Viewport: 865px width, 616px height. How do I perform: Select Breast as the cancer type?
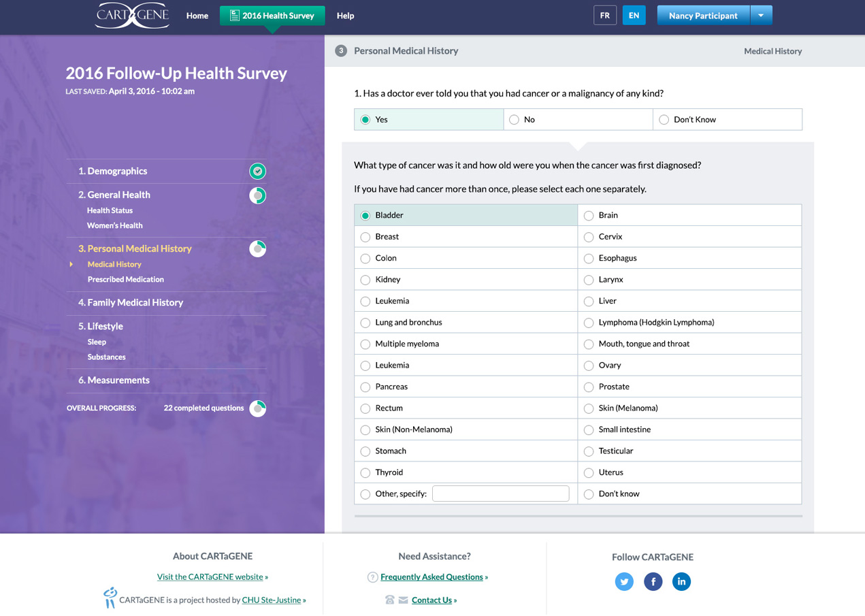tap(365, 237)
